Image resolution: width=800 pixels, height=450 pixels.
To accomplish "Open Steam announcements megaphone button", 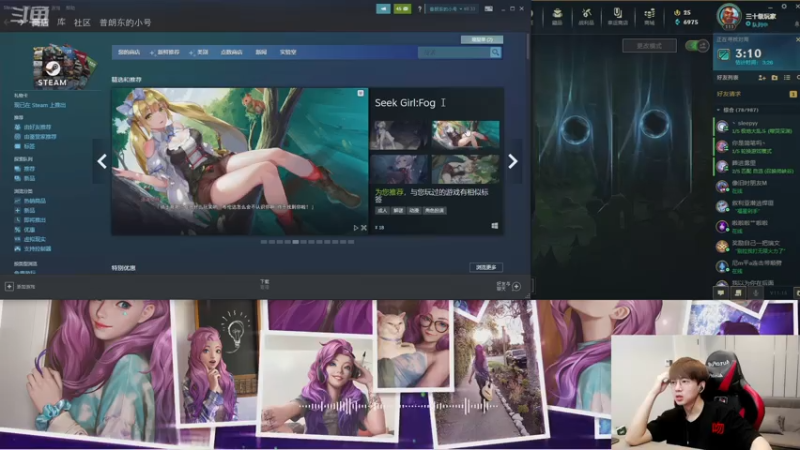I will [383, 9].
